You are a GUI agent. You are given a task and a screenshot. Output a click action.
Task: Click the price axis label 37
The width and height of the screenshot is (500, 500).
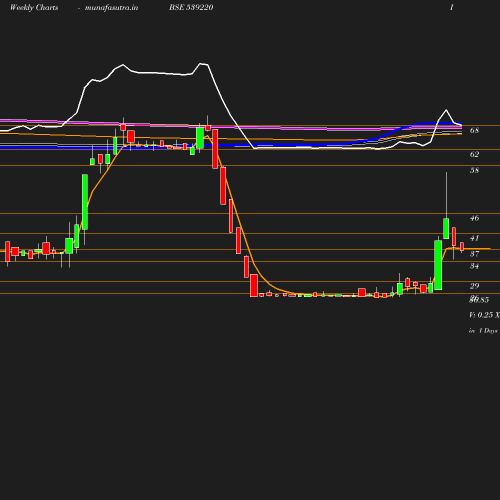point(474,254)
